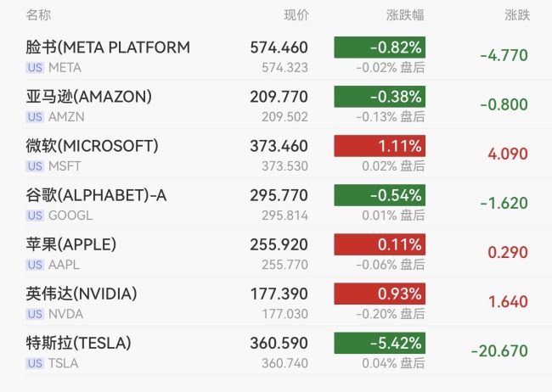Click the green -5.42% change badge
This screenshot has width=552, height=392.
[380, 344]
